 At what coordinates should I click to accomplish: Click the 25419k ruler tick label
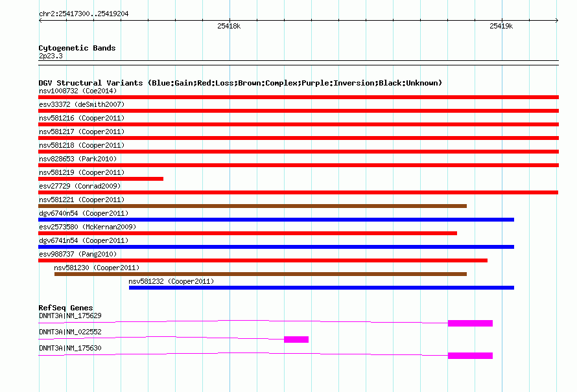[x=501, y=26]
